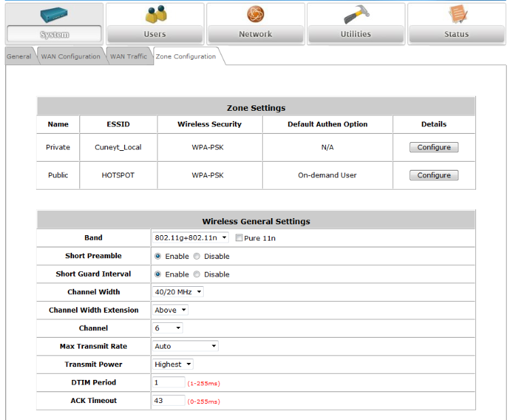510x420 pixels.
Task: Select Disable for Short Preamble
Action: [x=197, y=256]
